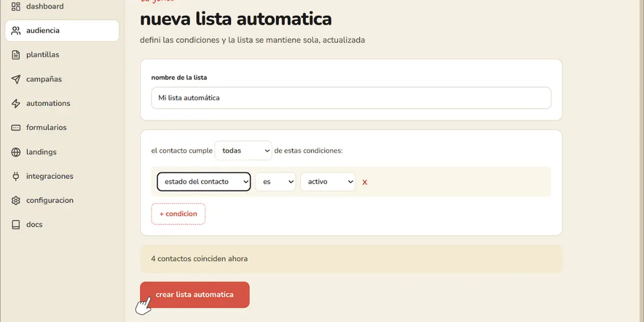Open the 'todas' match dropdown
644x322 pixels.
pos(243,151)
